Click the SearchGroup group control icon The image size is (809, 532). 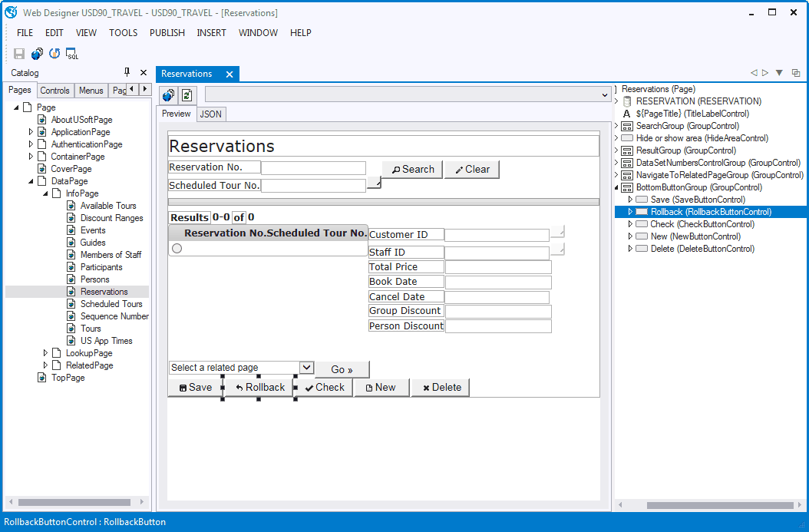coord(627,126)
